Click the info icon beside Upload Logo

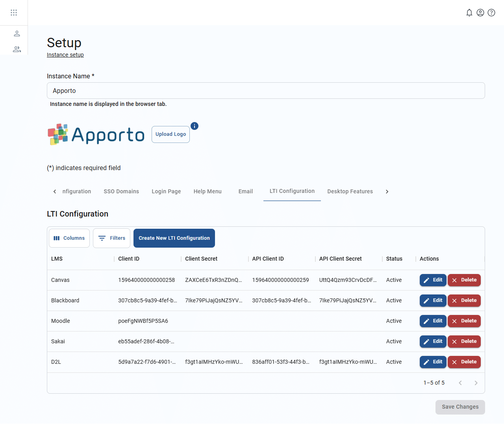tap(195, 126)
